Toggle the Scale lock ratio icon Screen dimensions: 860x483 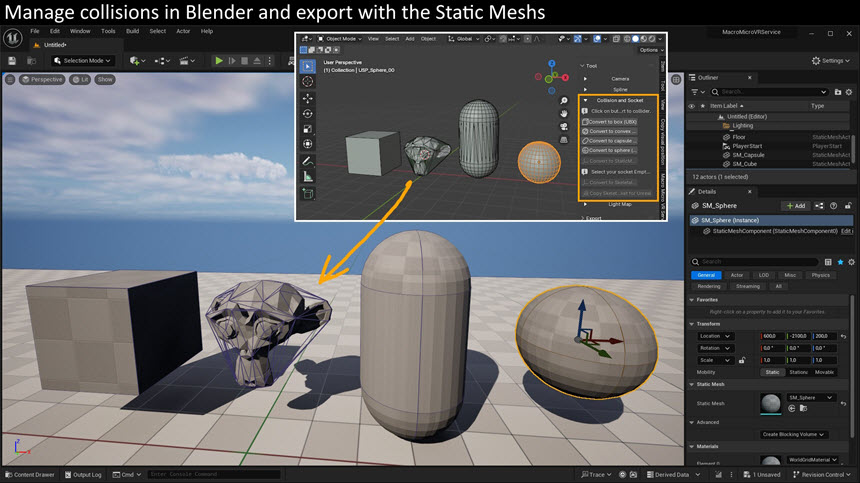(742, 361)
